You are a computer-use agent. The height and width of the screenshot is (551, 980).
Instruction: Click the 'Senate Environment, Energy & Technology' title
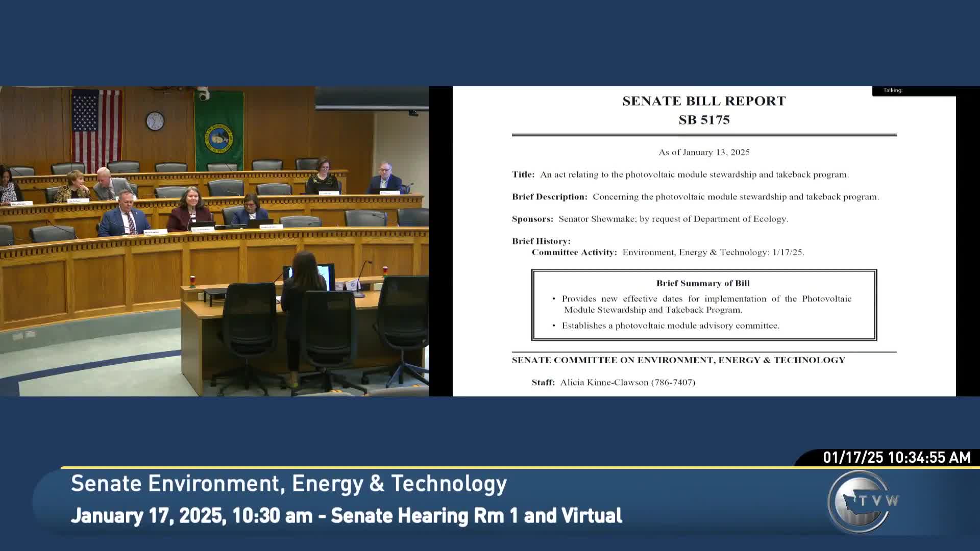click(x=288, y=483)
